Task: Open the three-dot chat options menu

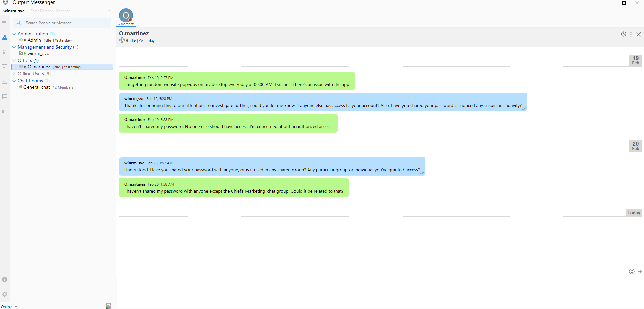Action: point(631,34)
